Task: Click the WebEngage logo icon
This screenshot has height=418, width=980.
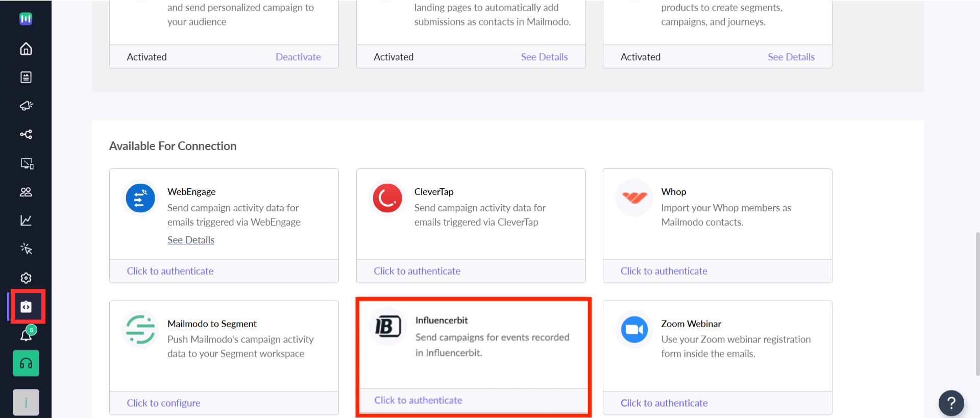Action: 140,198
